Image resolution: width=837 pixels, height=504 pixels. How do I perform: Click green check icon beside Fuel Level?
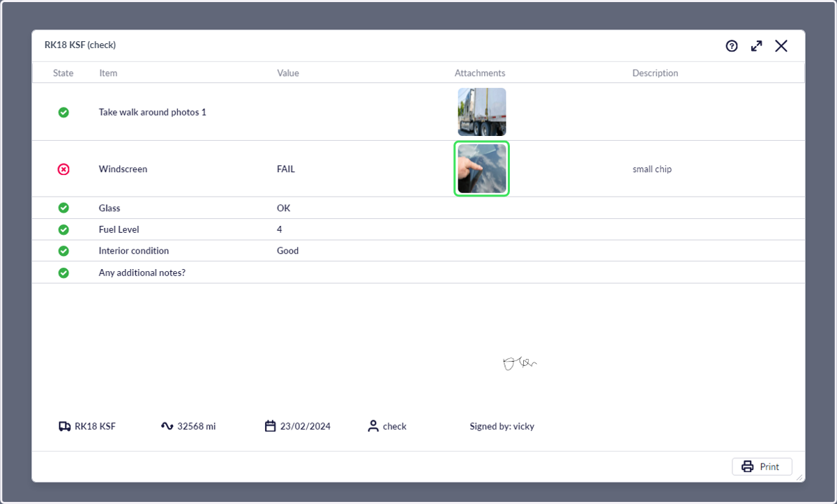pyautogui.click(x=63, y=229)
